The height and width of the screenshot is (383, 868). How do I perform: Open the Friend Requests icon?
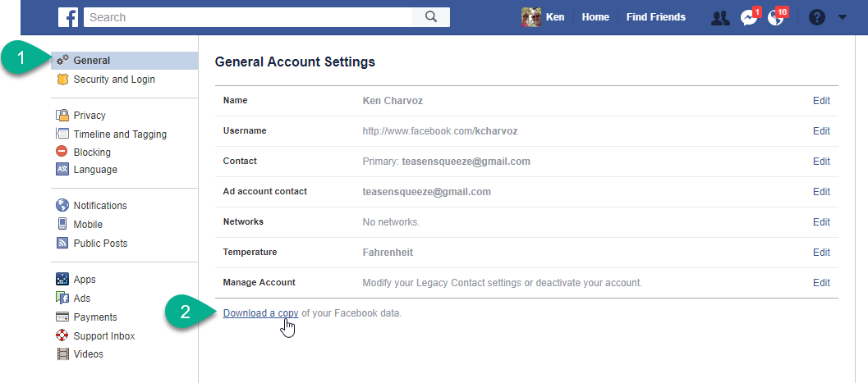[x=720, y=18]
